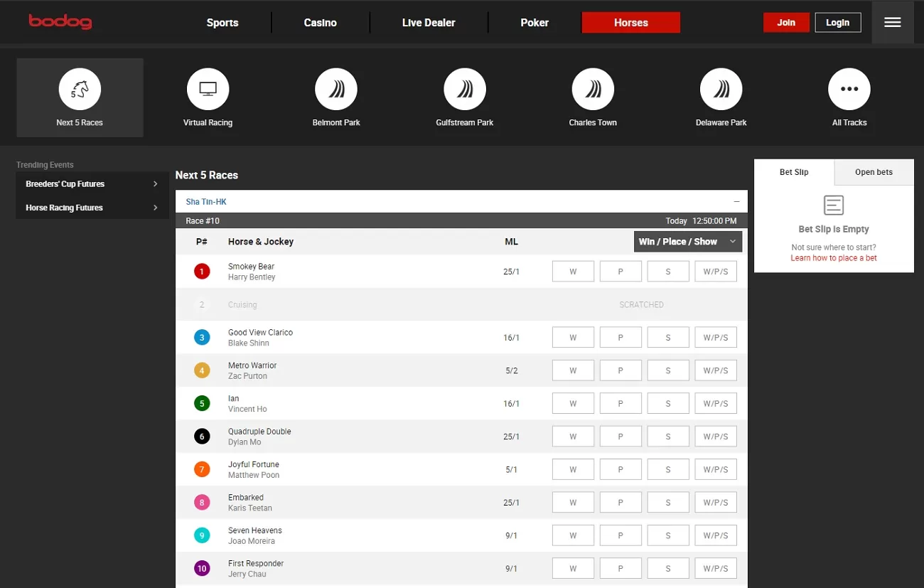Screen dimensions: 924x588
Task: Toggle W/P/S bet for Ian
Action: [716, 404]
